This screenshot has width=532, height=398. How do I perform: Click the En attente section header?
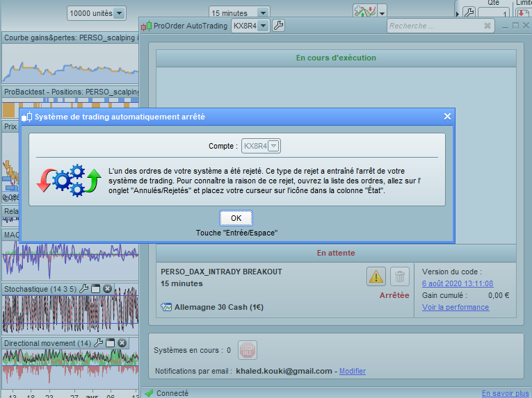click(x=336, y=253)
